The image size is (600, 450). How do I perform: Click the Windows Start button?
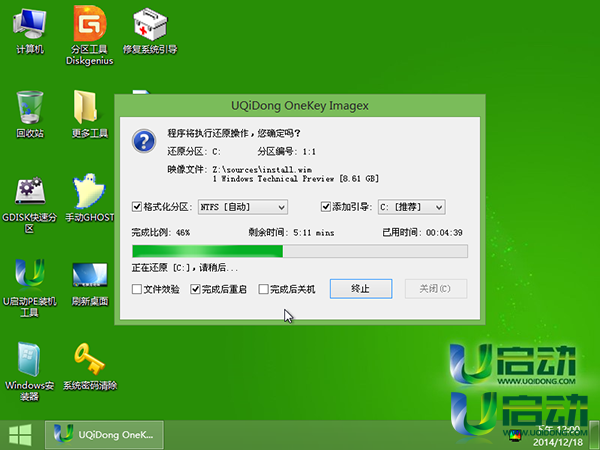(20, 435)
